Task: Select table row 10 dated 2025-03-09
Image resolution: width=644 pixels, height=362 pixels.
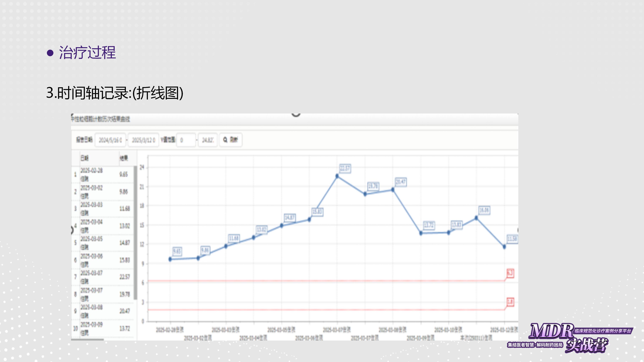Action: click(x=102, y=328)
